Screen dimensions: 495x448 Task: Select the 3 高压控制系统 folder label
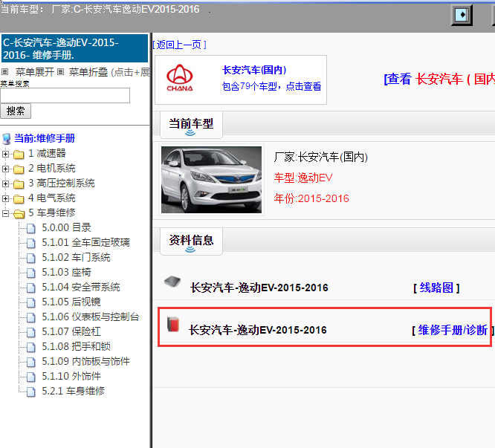[x=61, y=183]
